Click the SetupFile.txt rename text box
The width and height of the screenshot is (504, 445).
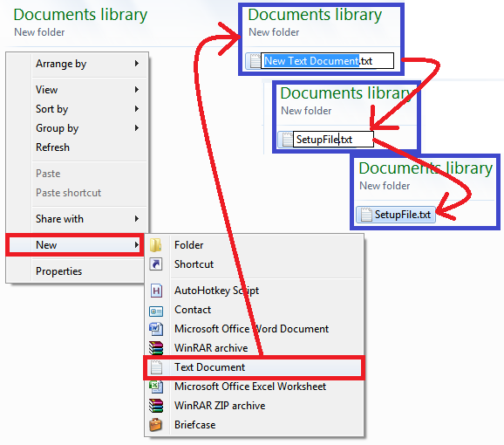pos(333,140)
